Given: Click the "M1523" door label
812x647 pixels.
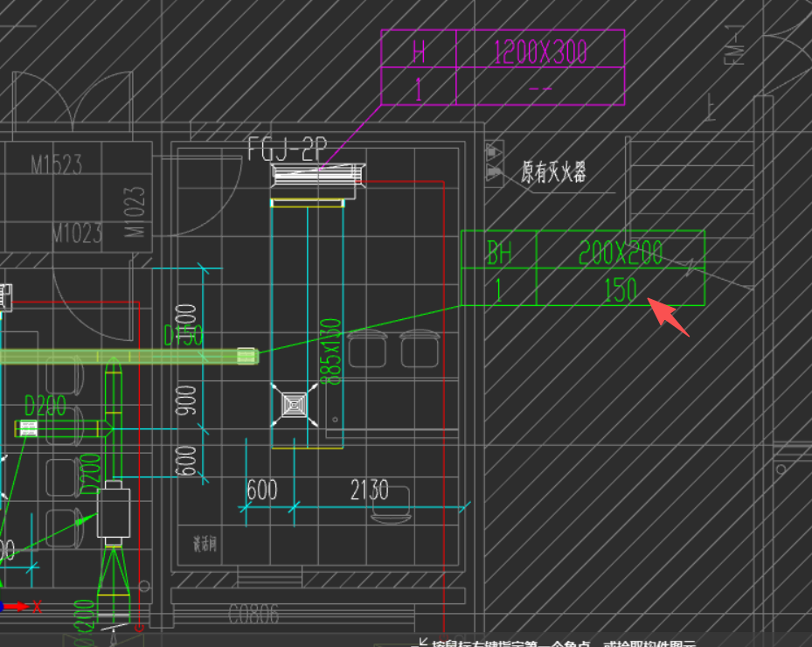Looking at the screenshot, I should 57,165.
